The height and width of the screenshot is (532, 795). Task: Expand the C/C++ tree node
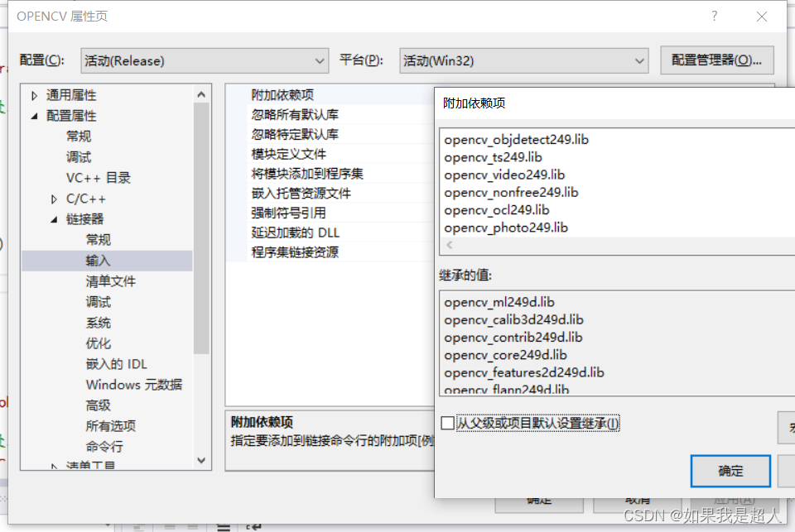tap(54, 199)
